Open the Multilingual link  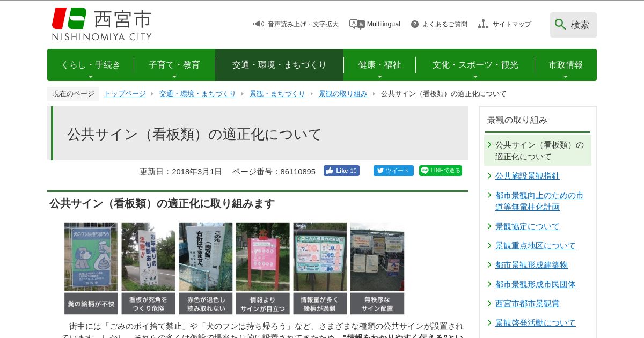(x=384, y=24)
